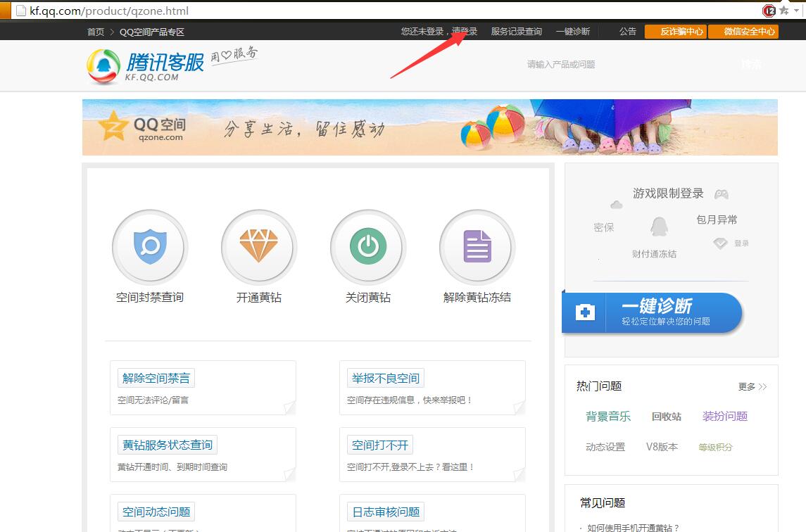Open 空间动态问题 link

156,512
